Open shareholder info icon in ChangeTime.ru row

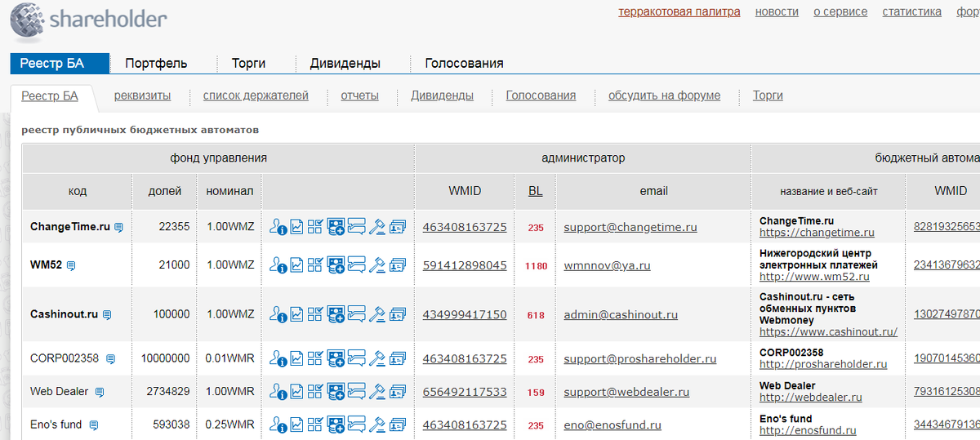[x=278, y=227]
